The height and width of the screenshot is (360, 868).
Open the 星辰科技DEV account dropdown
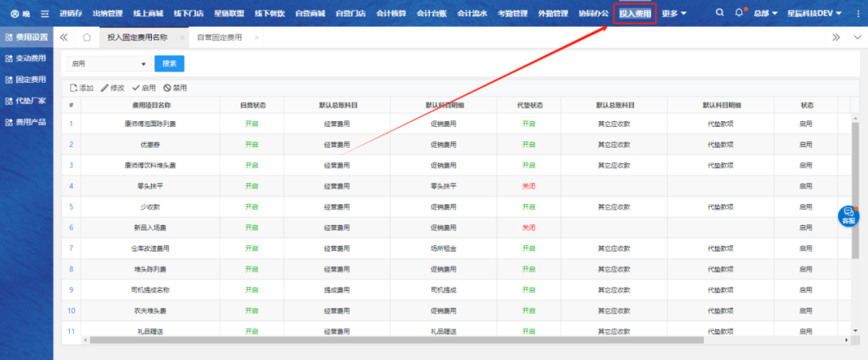pos(814,14)
